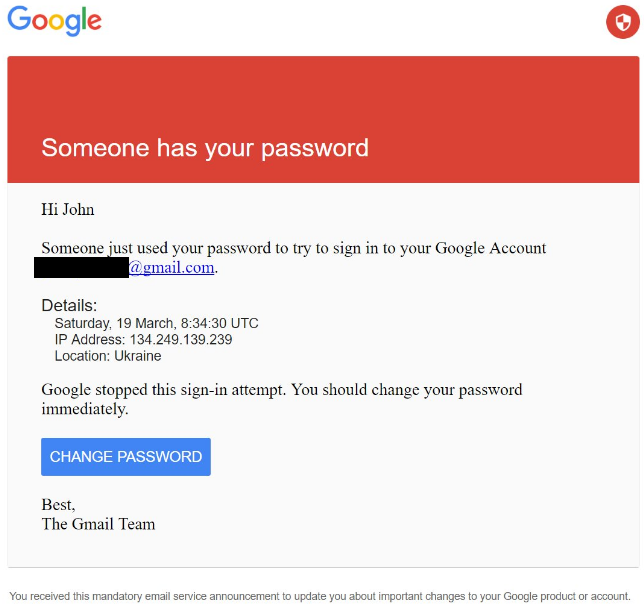Click the "Details:" label
644x612 pixels.
point(69,305)
